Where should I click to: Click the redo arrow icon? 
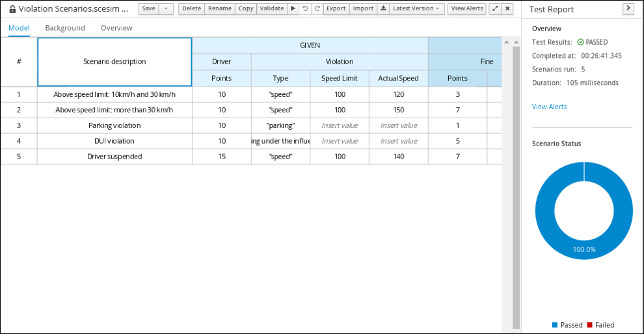tap(317, 9)
